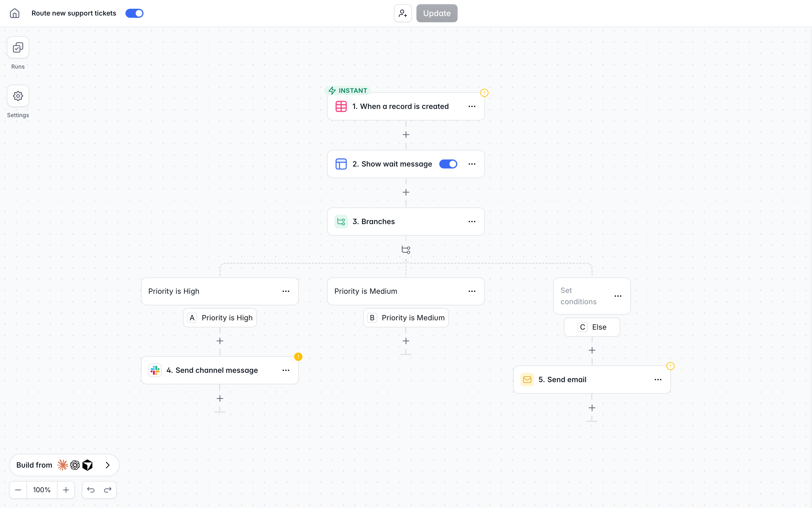This screenshot has height=508, width=812.
Task: Undo the last change
Action: click(x=91, y=490)
